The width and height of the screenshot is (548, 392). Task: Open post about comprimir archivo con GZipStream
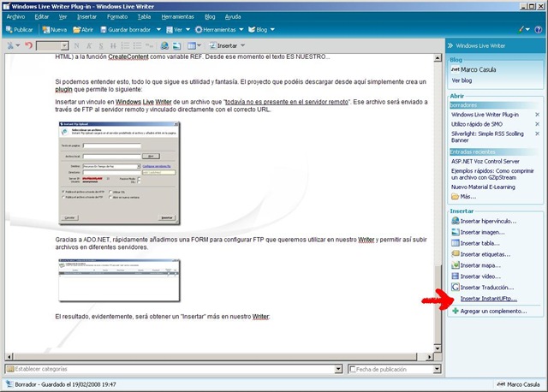(x=492, y=174)
